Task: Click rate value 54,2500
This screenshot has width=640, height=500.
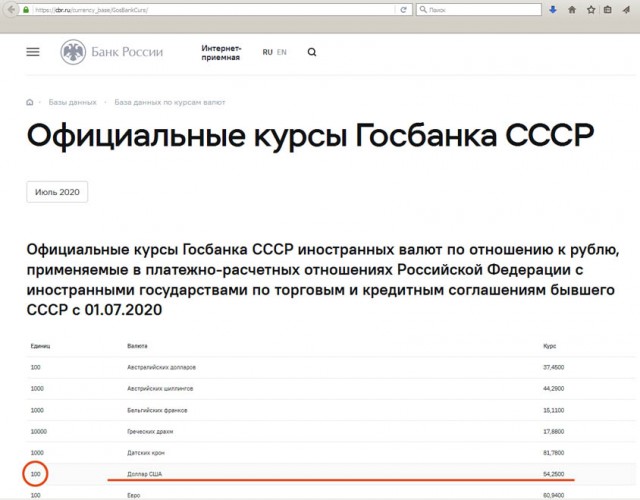Action: (553, 474)
